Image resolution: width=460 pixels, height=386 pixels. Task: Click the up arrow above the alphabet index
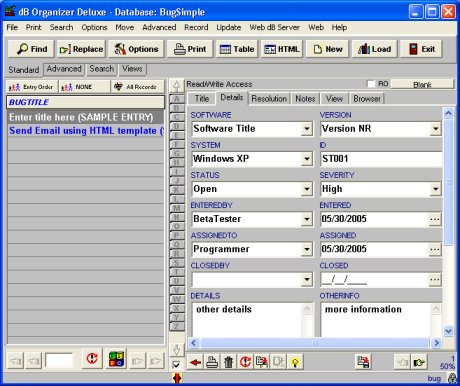177,86
